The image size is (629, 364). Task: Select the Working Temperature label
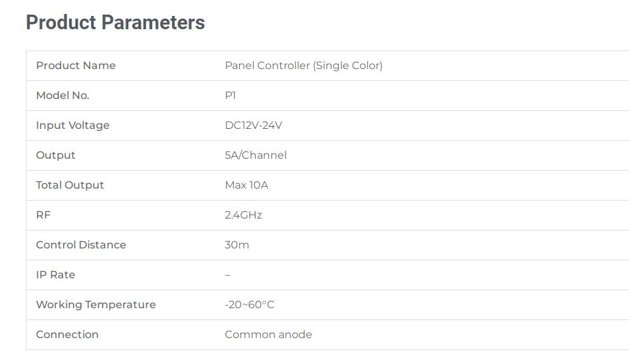pos(96,305)
